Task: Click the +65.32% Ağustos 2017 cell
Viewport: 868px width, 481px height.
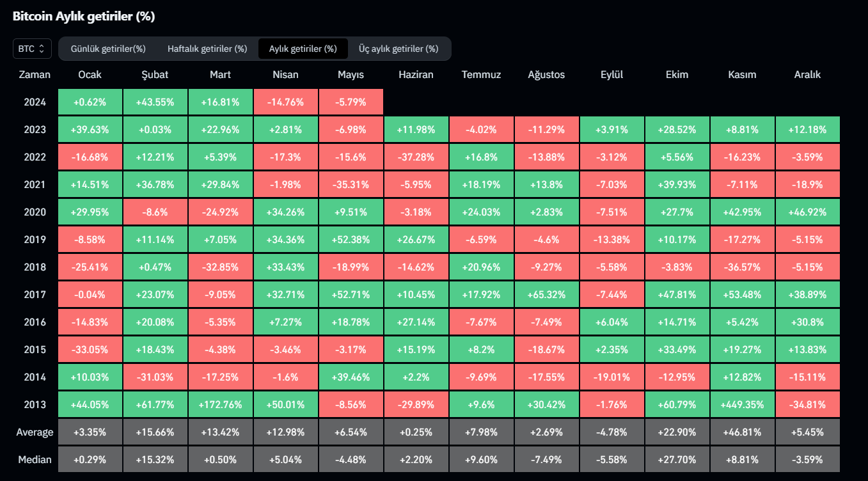Action: click(546, 295)
